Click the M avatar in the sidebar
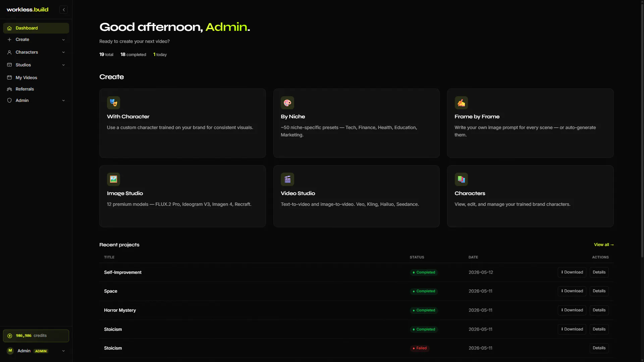 click(x=10, y=351)
